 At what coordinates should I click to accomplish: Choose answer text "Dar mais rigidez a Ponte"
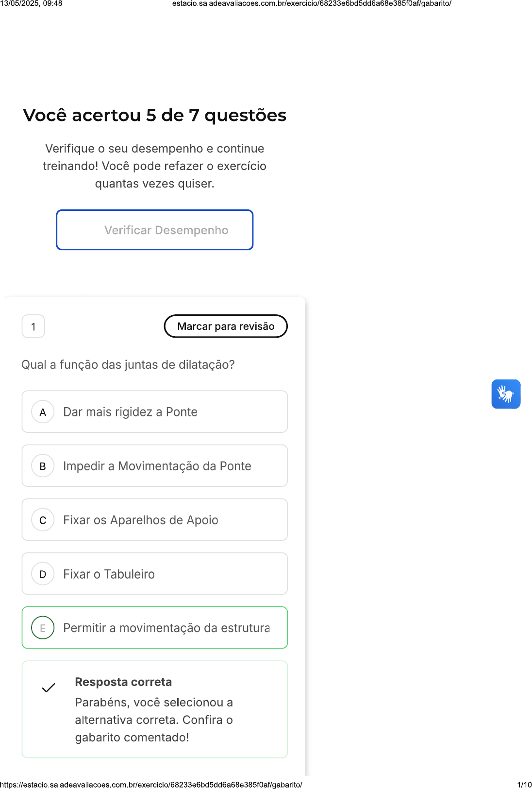pyautogui.click(x=130, y=412)
